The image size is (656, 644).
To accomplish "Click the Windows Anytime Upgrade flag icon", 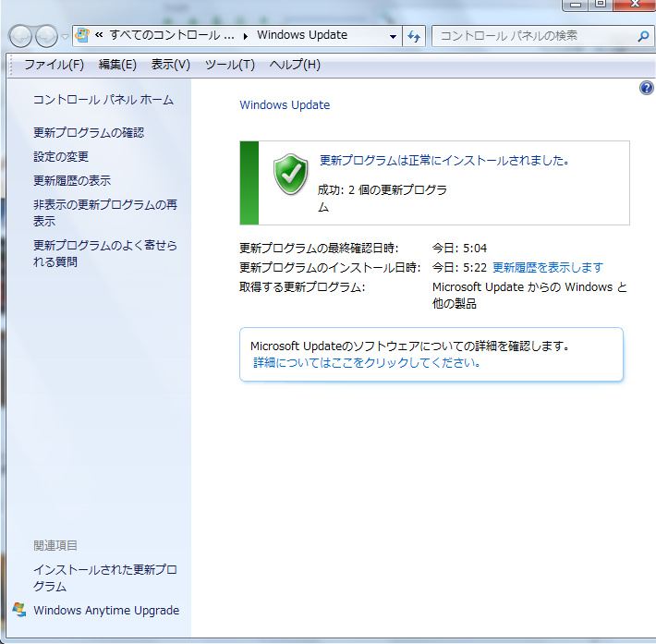I will pyautogui.click(x=18, y=610).
